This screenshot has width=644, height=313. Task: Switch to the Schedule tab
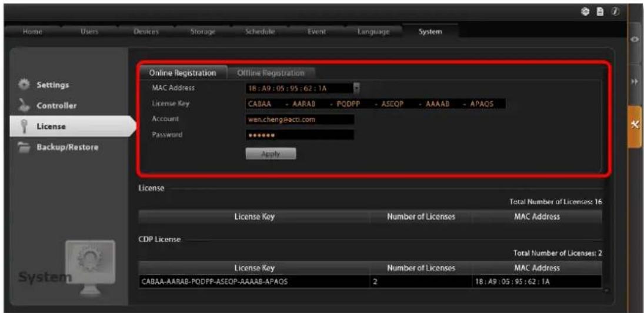tap(259, 32)
